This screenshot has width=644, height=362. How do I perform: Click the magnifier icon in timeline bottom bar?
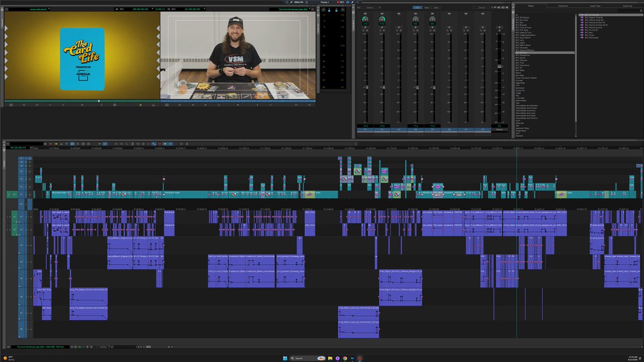[112, 347]
